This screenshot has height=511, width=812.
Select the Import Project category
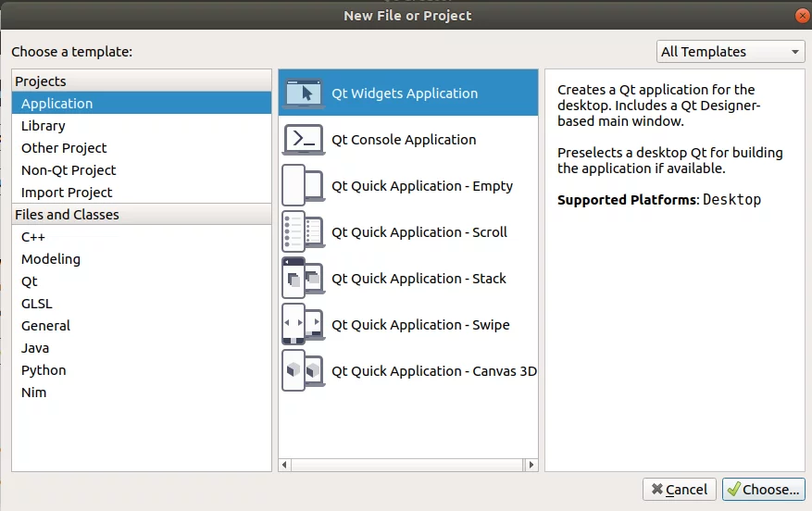click(142, 192)
